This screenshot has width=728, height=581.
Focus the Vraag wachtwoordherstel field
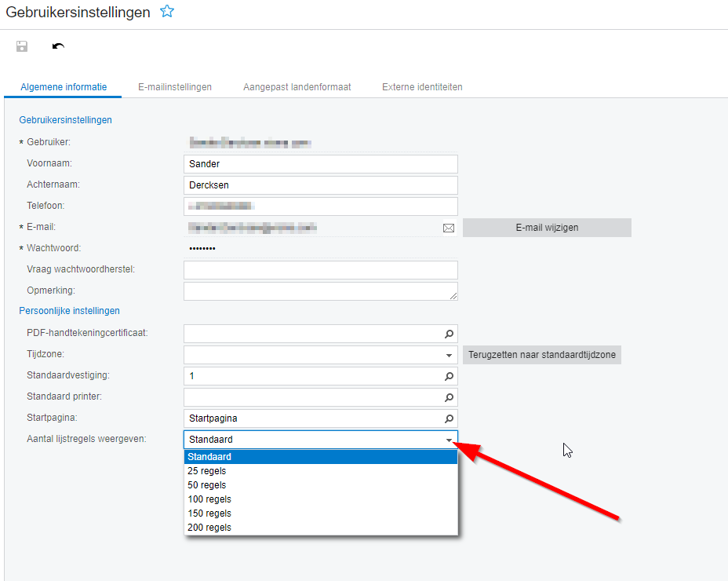click(320, 270)
